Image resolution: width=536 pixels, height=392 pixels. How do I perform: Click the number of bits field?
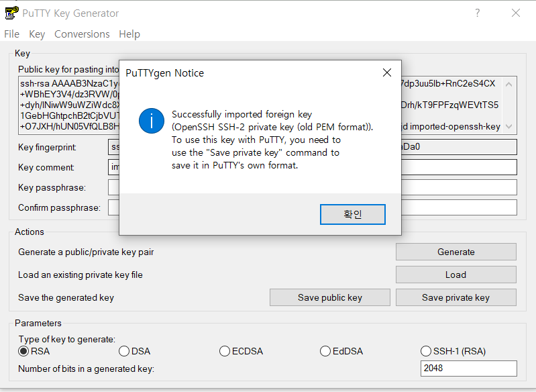pyautogui.click(x=469, y=369)
